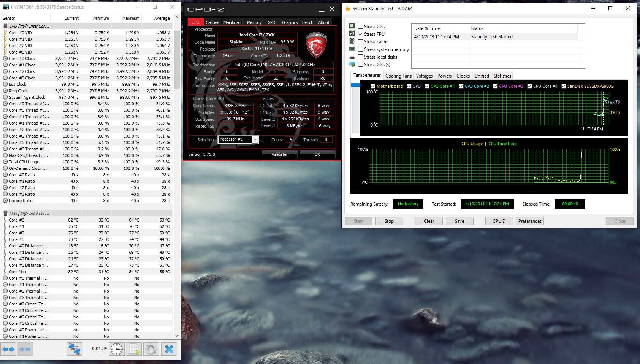
Task: Open the Processor #1 selection dropdown
Action: (x=255, y=140)
